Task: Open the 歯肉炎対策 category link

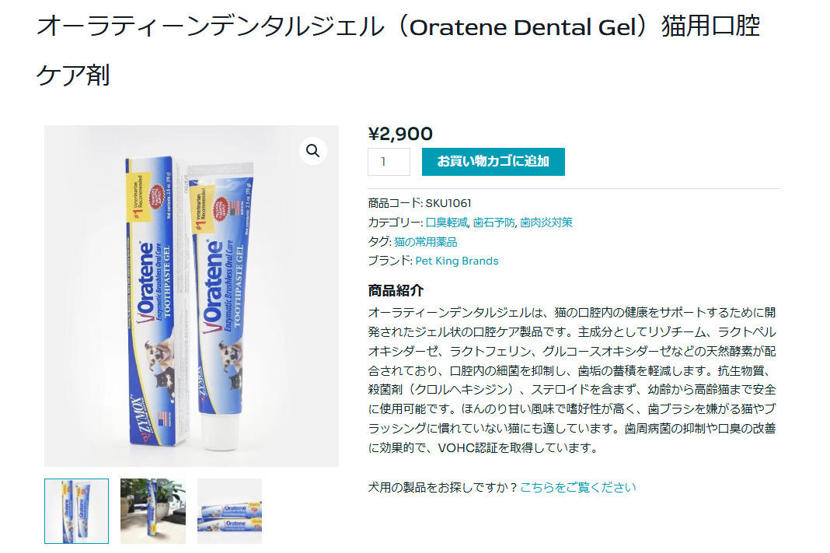Action: click(546, 222)
